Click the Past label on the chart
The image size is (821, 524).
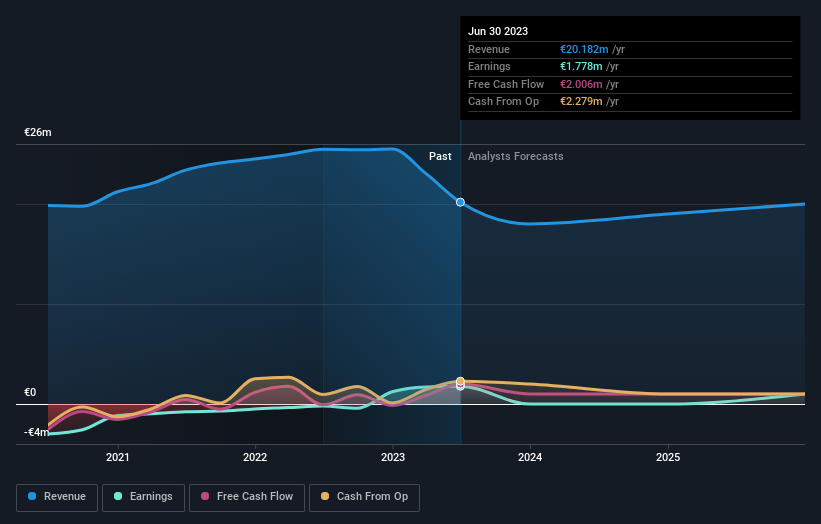tap(440, 157)
